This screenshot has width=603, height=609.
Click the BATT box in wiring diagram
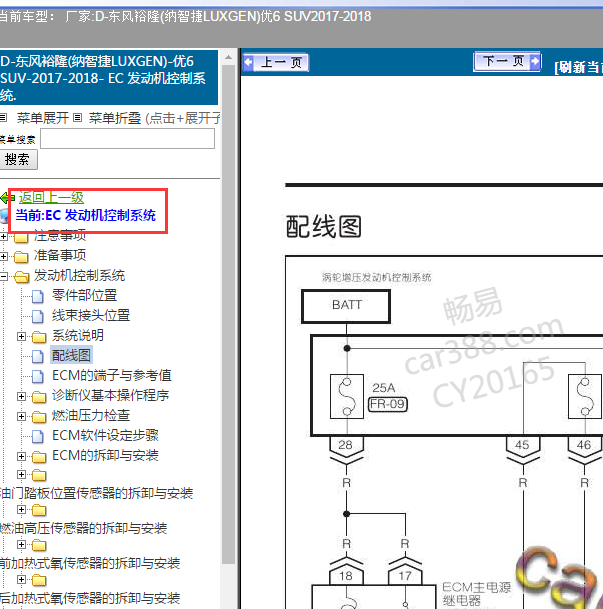point(346,306)
